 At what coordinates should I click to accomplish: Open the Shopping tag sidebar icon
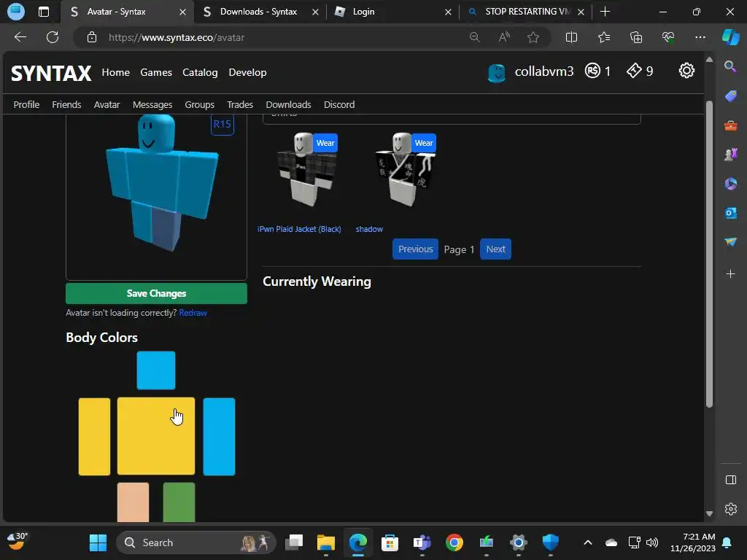point(730,96)
